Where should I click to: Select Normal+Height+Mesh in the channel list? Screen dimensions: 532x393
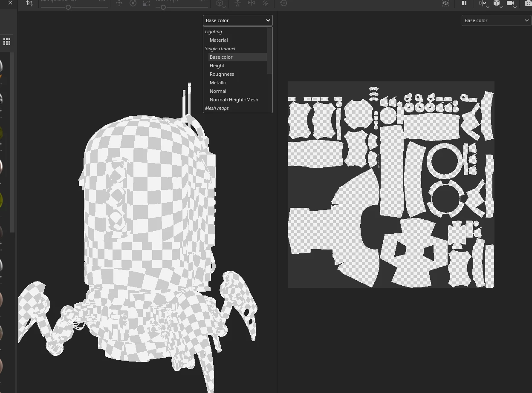click(x=237, y=100)
